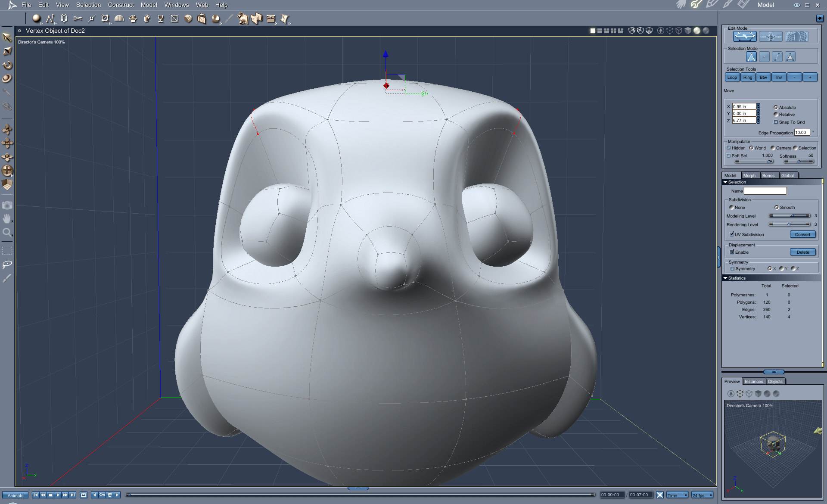Collapse the Statistics section
The width and height of the screenshot is (827, 504).
coord(725,278)
